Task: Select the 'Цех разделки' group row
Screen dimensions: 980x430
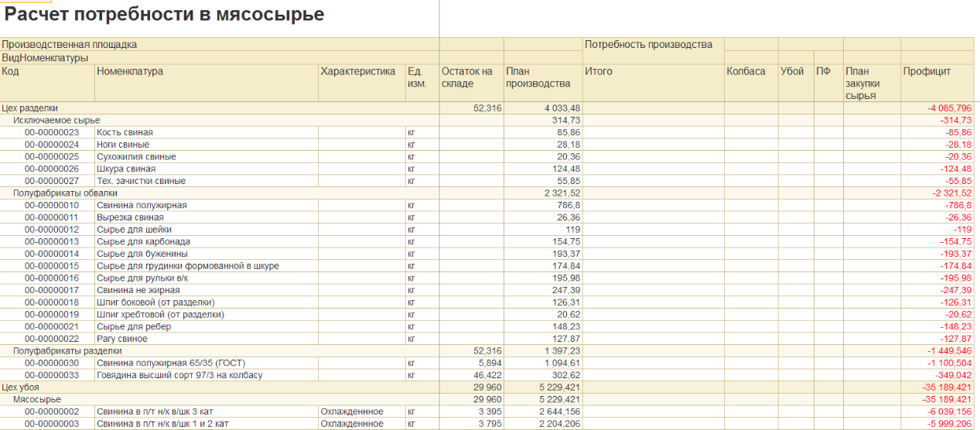Action: pos(487,108)
